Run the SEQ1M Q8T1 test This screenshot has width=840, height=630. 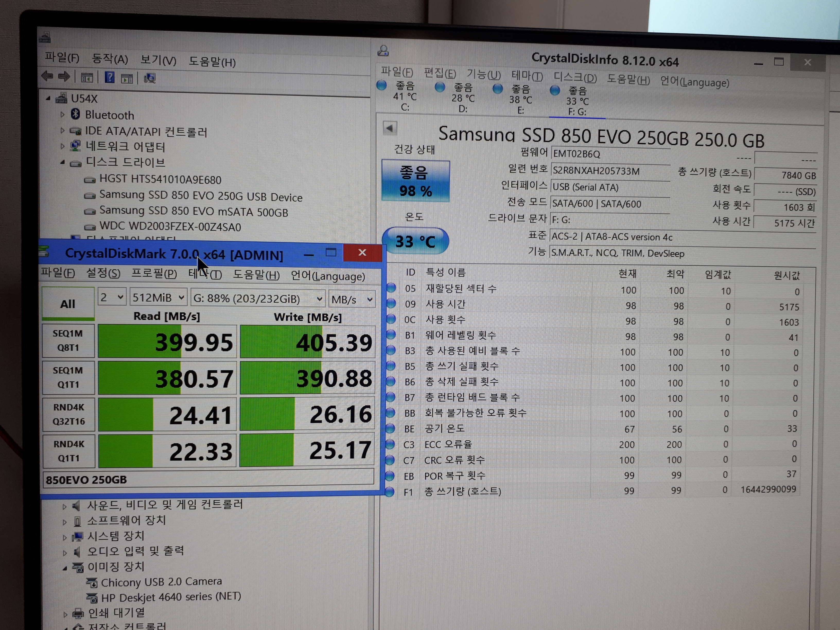tap(68, 341)
